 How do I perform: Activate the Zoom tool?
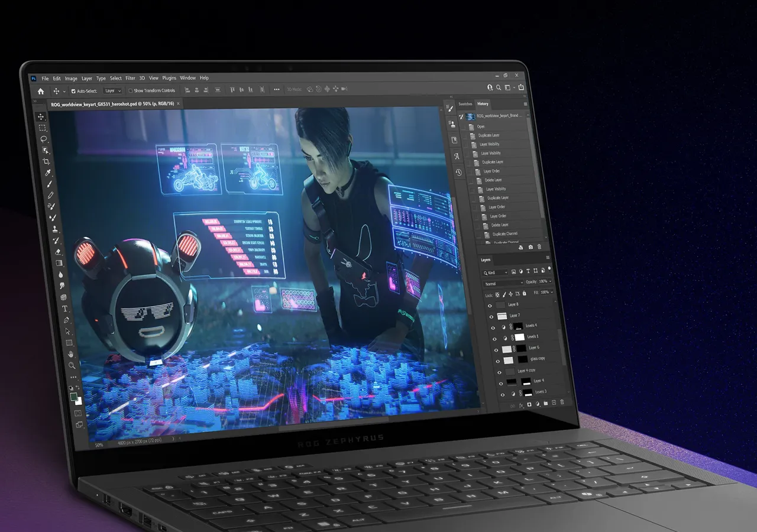[72, 365]
